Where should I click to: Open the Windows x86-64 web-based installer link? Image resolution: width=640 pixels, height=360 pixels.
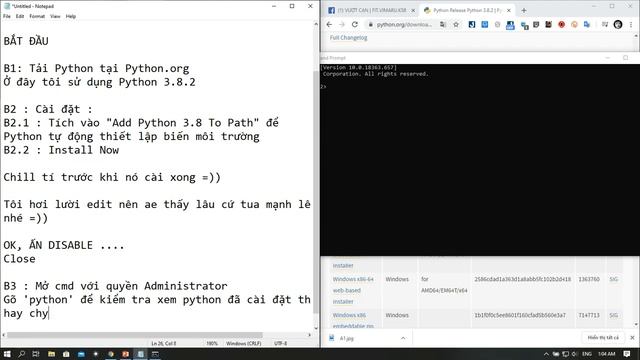(353, 290)
